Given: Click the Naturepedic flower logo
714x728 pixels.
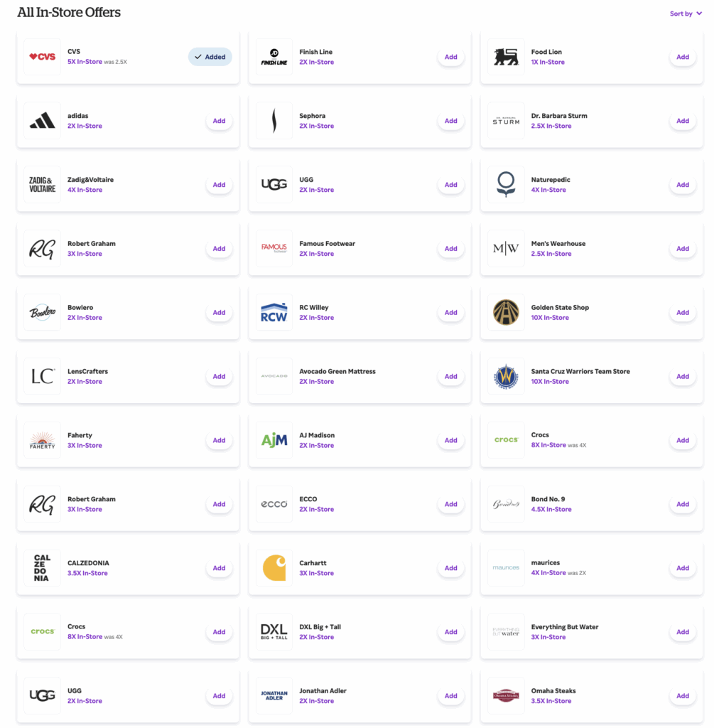Looking at the screenshot, I should pyautogui.click(x=506, y=185).
